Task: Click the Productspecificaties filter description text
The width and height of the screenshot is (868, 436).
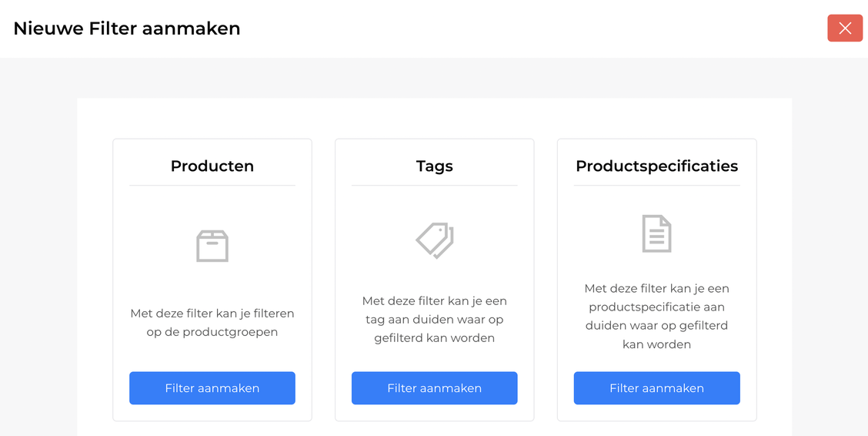Action: 656,316
